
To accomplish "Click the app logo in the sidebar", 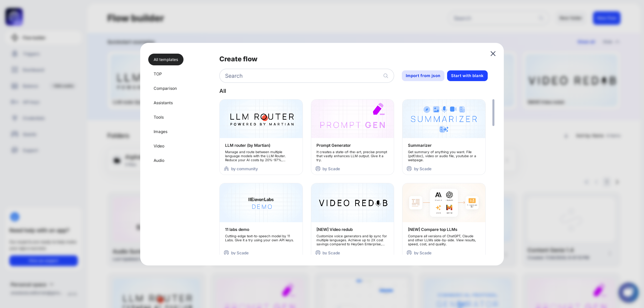I will click(x=14, y=17).
